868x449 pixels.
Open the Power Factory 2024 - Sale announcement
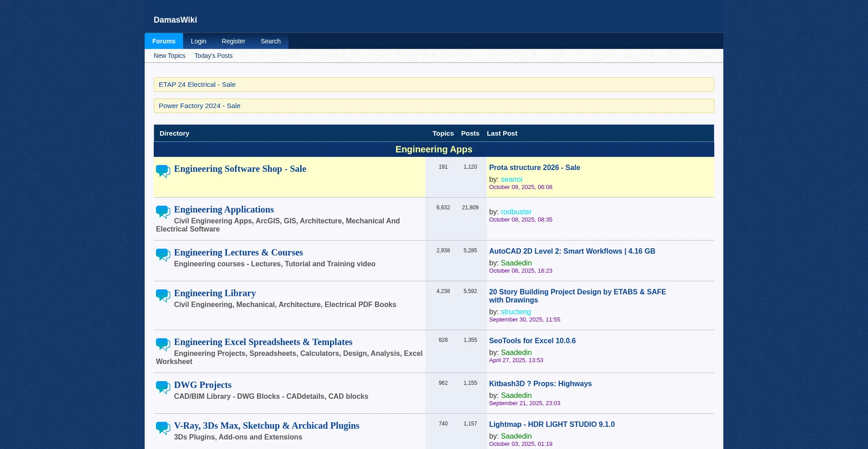pyautogui.click(x=199, y=106)
